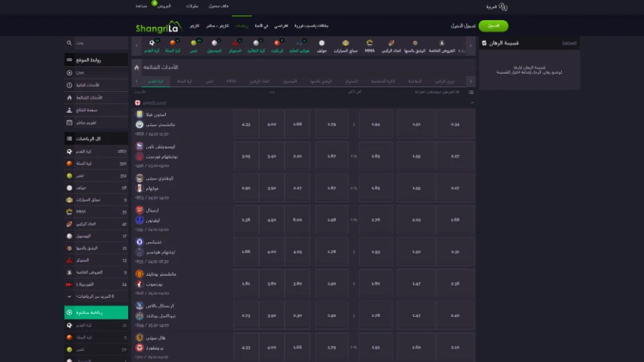Switch to the football events tab
Viewport: 644px width, 362px height.
pyautogui.click(x=156, y=81)
